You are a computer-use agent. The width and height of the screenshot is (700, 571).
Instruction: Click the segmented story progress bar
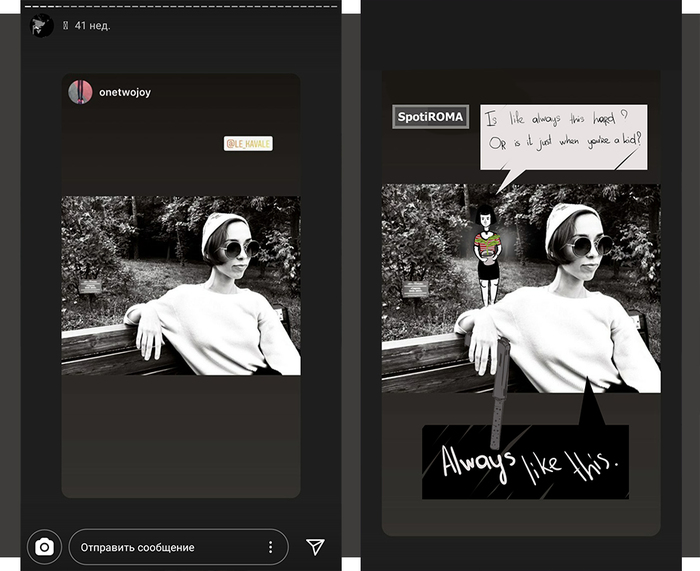click(x=180, y=5)
